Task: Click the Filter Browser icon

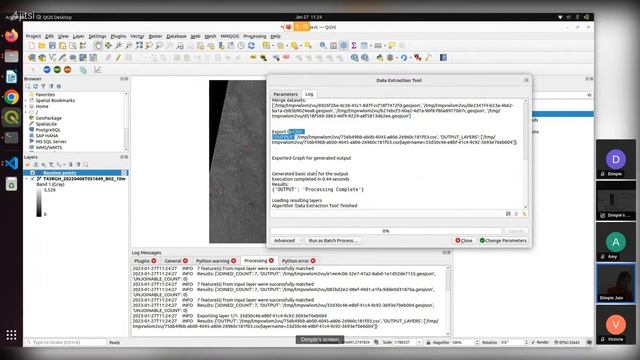Action: (43, 87)
